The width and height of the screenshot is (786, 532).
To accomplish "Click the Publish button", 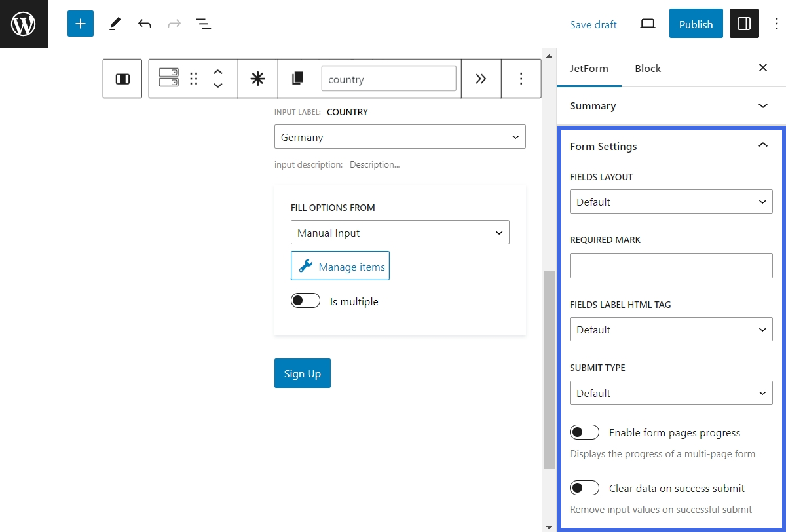I will click(696, 24).
